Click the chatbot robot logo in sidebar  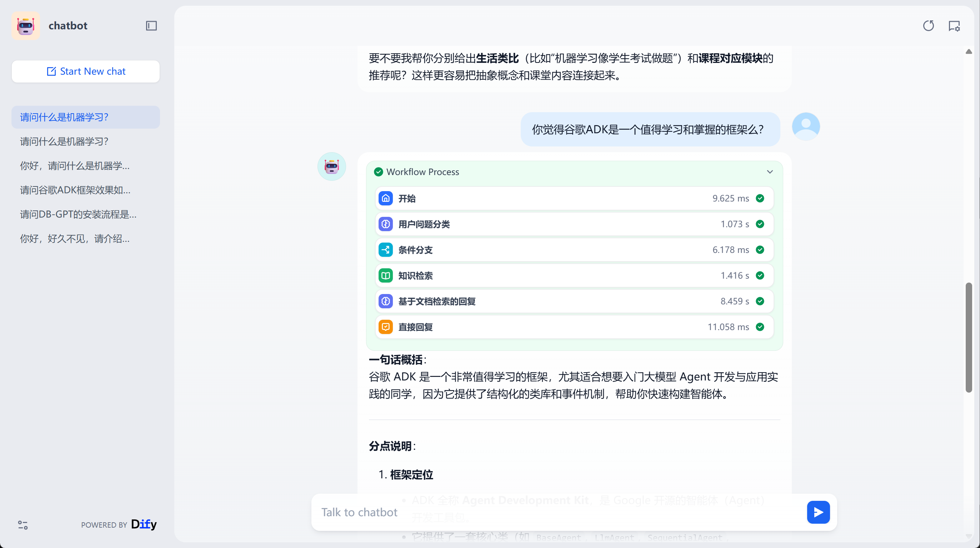(x=25, y=25)
